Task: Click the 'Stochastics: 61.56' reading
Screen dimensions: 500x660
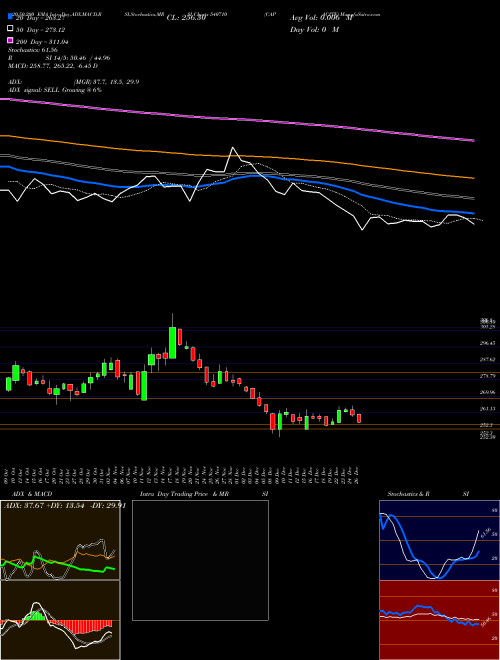Action: pyautogui.click(x=32, y=50)
